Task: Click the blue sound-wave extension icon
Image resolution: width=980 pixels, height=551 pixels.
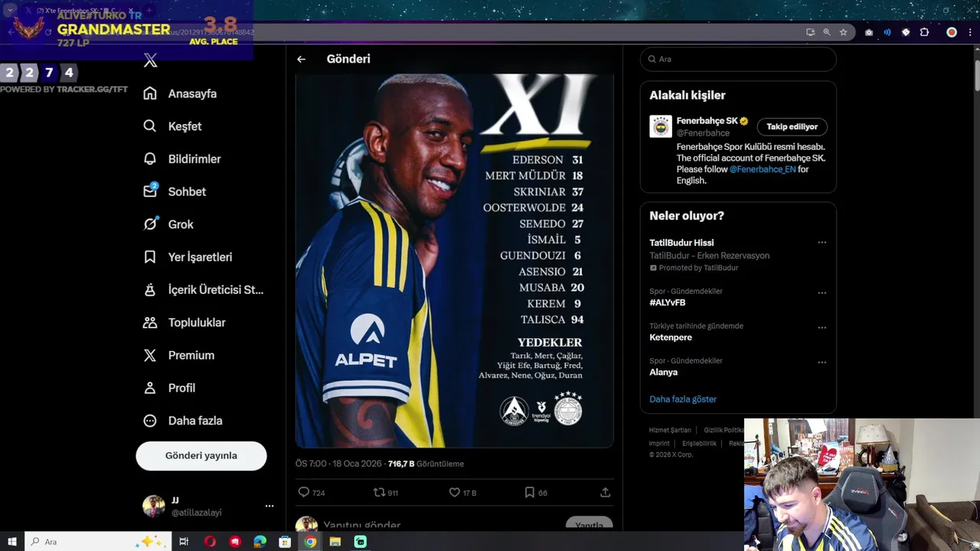Action: coord(887,32)
